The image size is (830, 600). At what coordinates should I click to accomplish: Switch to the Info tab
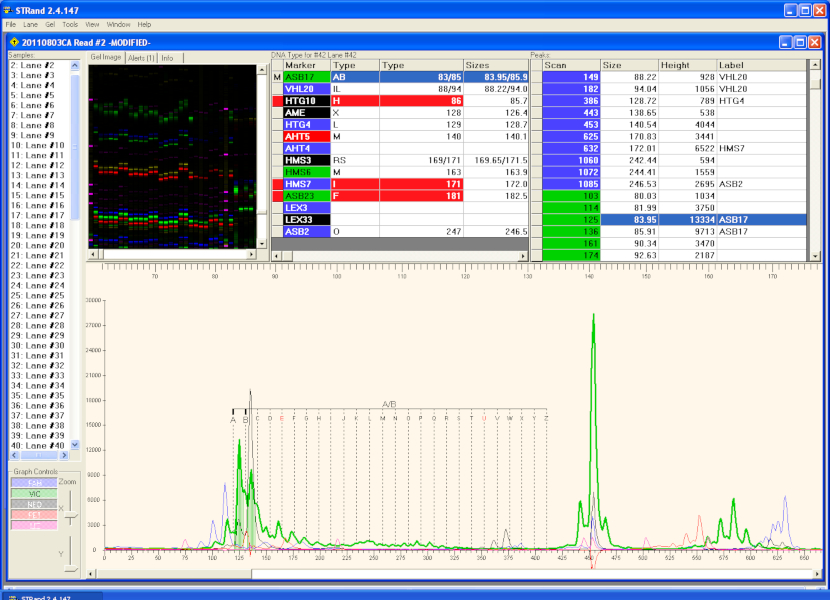point(167,58)
